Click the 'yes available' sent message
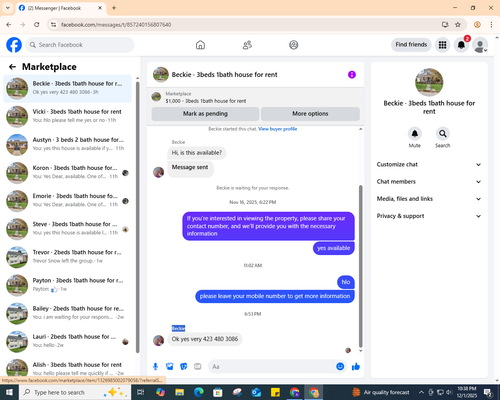 click(x=334, y=248)
